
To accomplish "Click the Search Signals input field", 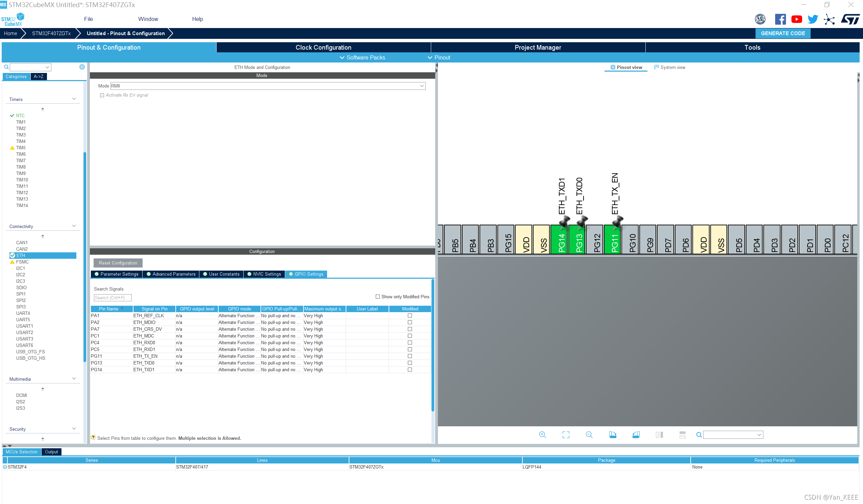I will click(x=112, y=298).
